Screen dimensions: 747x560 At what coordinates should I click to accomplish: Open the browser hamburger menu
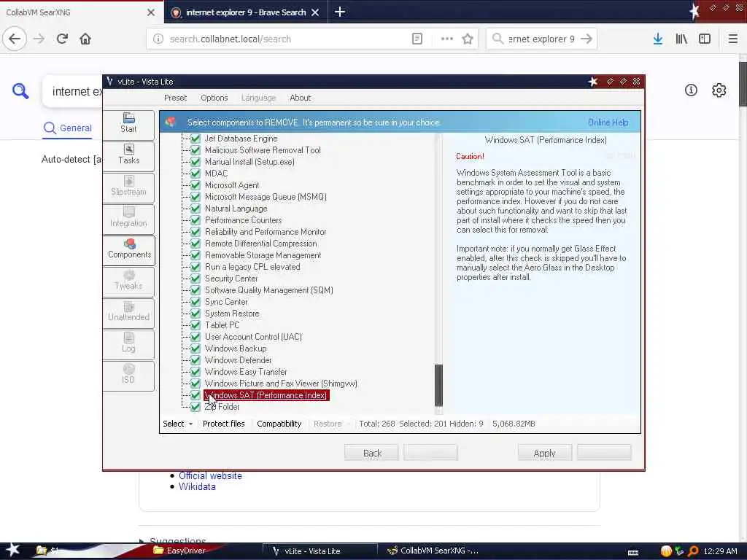(x=732, y=39)
